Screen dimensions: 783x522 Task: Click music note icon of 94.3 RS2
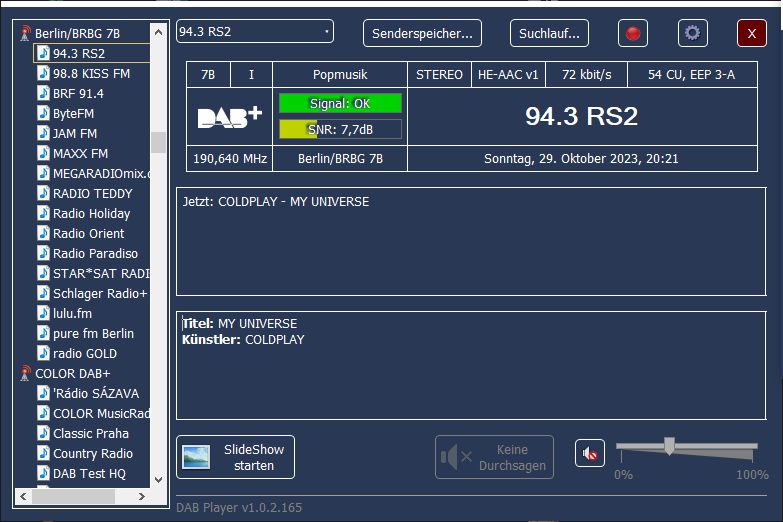click(x=43, y=53)
